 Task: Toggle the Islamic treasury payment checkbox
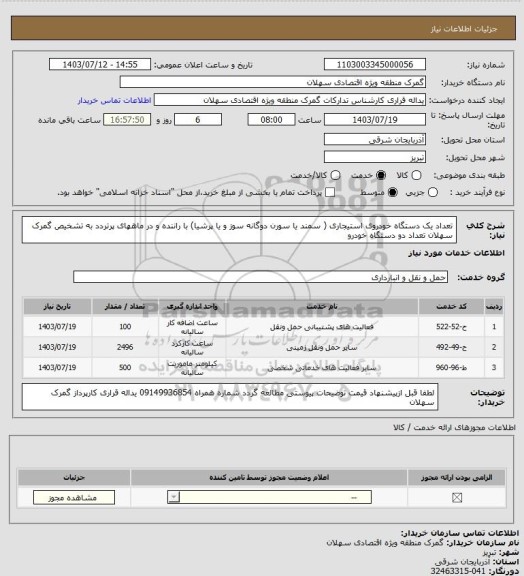pyautogui.click(x=330, y=192)
